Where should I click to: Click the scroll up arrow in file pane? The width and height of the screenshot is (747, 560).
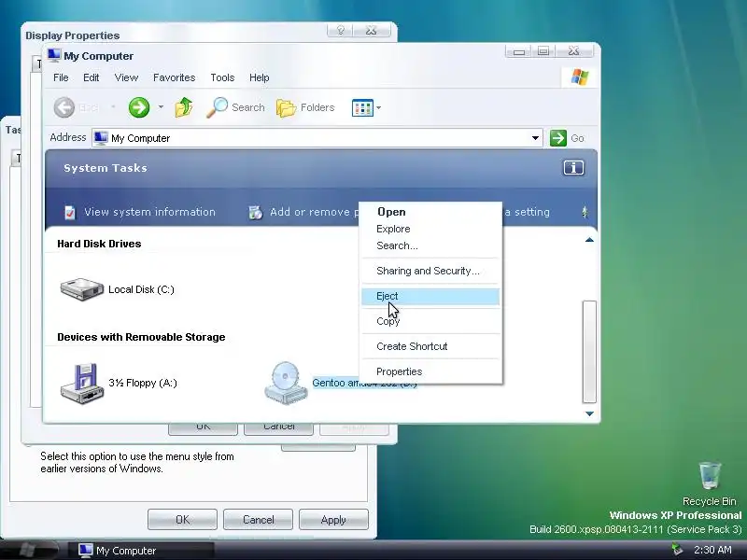click(589, 240)
